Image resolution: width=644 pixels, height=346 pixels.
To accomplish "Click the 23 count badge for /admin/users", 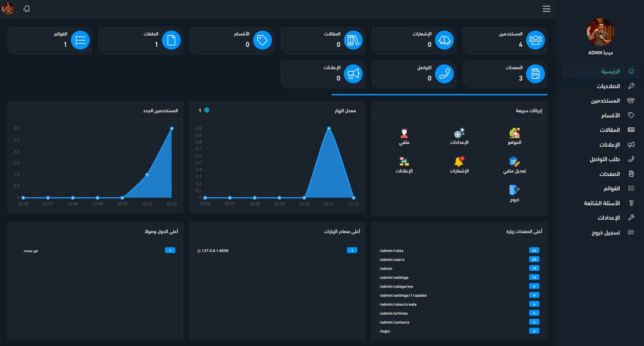I will pos(534,259).
